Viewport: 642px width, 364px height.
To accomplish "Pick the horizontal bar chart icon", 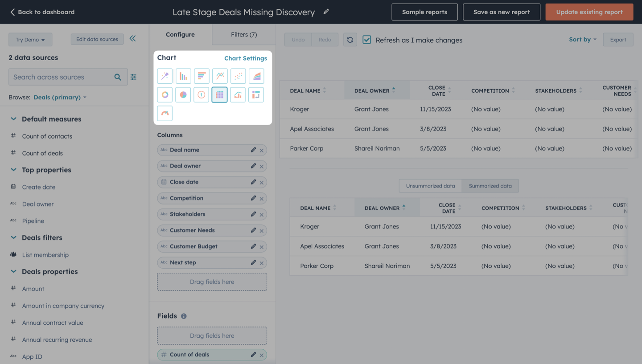I will click(202, 76).
